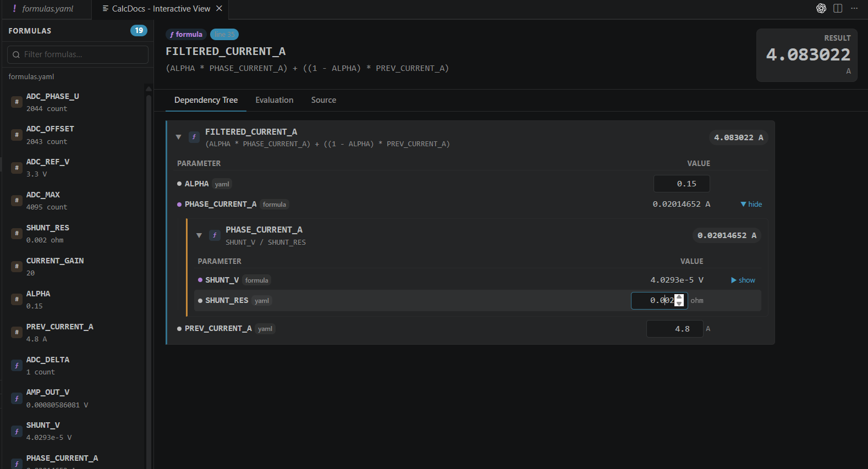Viewport: 868px width, 469px height.
Task: Close the CalcDocs Interactive View tab
Action: click(219, 9)
